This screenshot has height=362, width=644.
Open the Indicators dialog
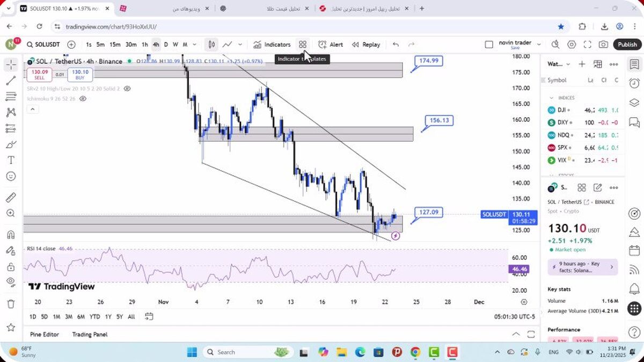[x=272, y=45]
